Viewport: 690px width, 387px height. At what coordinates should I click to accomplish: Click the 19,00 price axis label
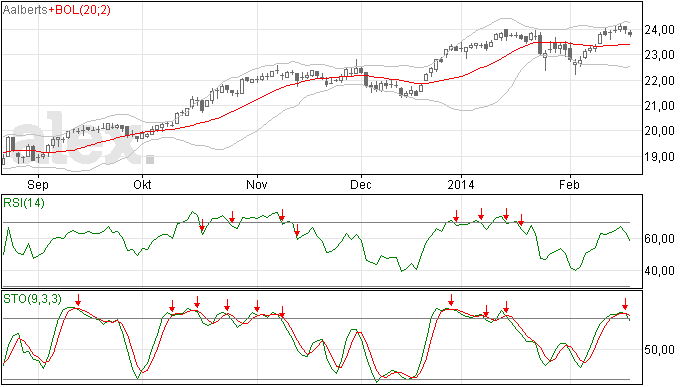(659, 156)
